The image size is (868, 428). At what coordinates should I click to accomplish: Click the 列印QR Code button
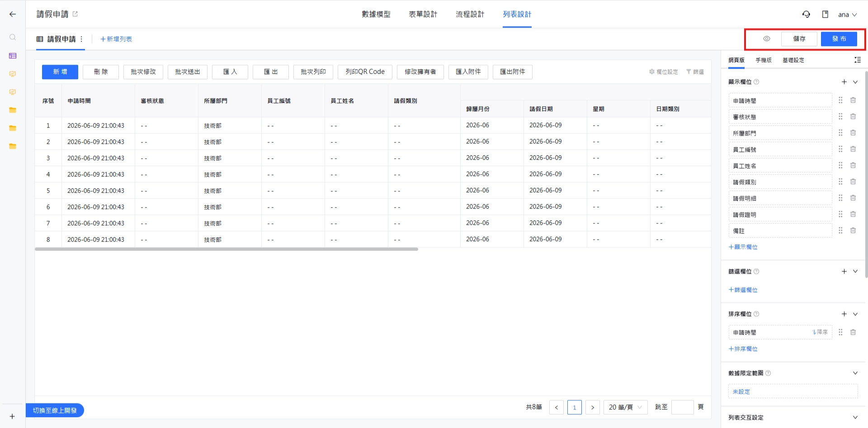click(x=365, y=72)
